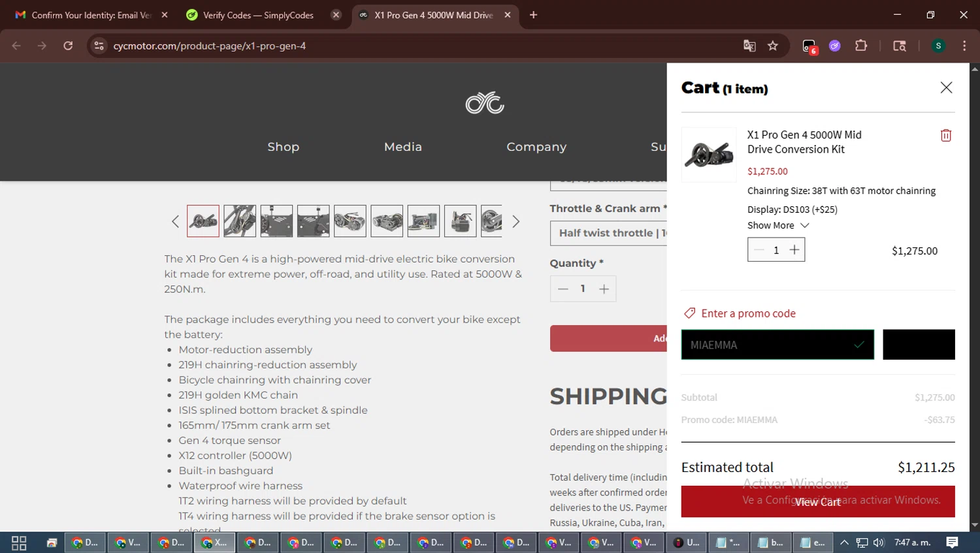Select the fifth product gallery thumbnail

click(x=350, y=221)
